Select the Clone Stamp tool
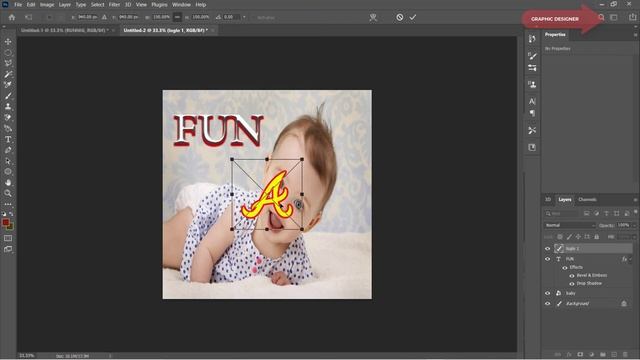 point(8,107)
